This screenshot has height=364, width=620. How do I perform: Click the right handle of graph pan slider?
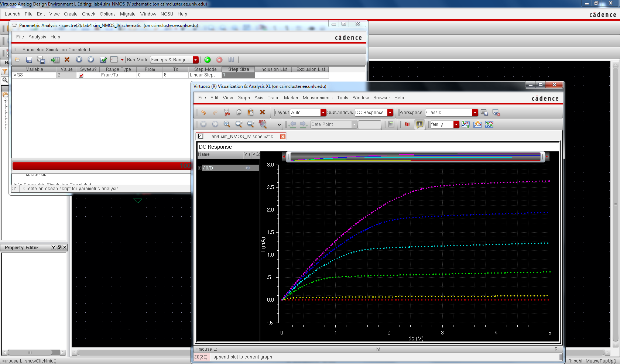coord(542,157)
